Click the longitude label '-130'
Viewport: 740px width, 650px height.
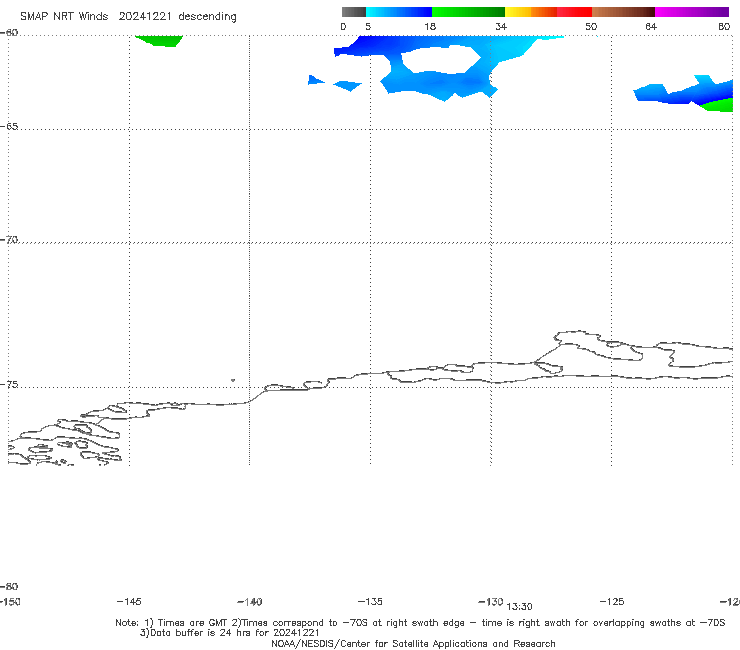pos(490,601)
